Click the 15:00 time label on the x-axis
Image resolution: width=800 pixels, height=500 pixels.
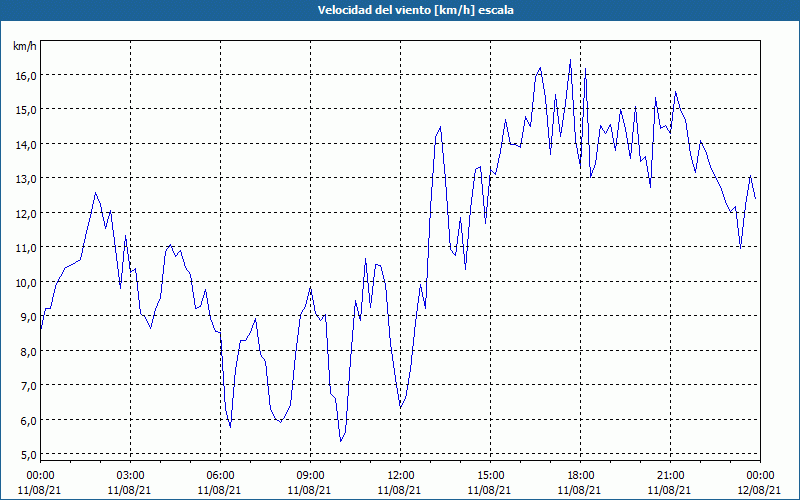click(490, 476)
